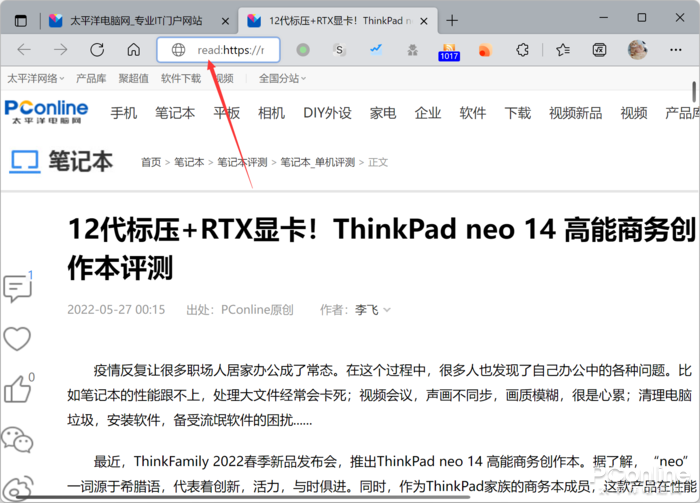Viewport: 700px width, 503px height.
Task: Open the 视频 item after 视频新品
Action: (634, 113)
